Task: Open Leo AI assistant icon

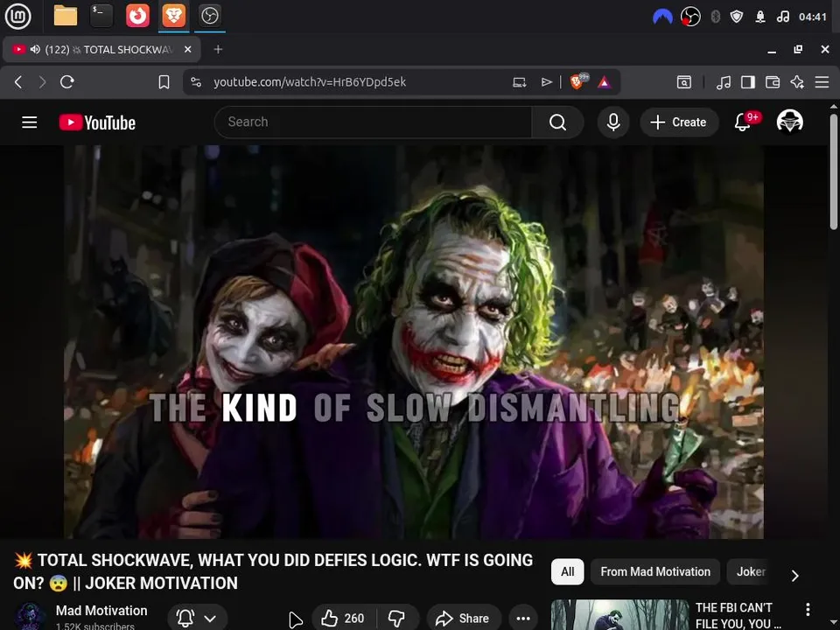Action: 797,82
